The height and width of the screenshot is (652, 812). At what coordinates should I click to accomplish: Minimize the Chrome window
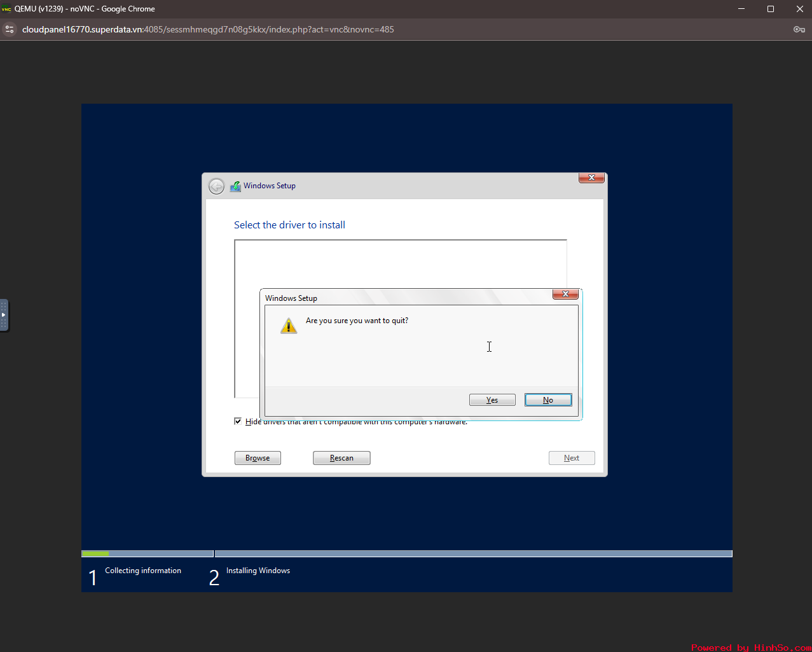click(x=741, y=9)
